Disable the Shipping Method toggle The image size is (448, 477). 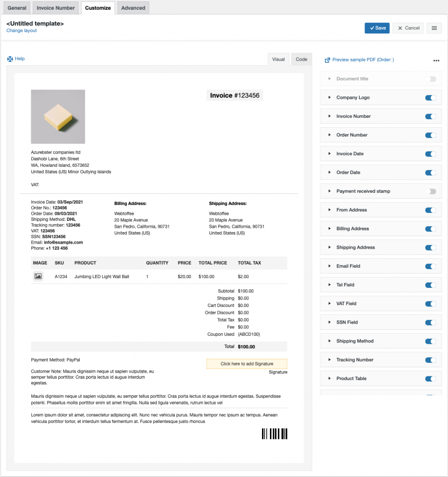[431, 341]
